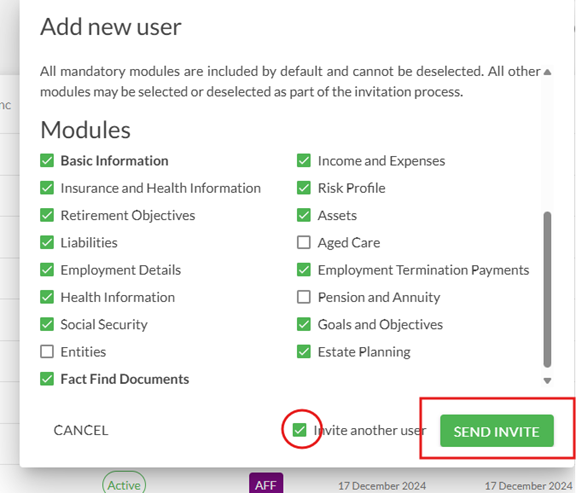Image resolution: width=576 pixels, height=493 pixels.
Task: Click the SEND INVITE button
Action: tap(497, 431)
